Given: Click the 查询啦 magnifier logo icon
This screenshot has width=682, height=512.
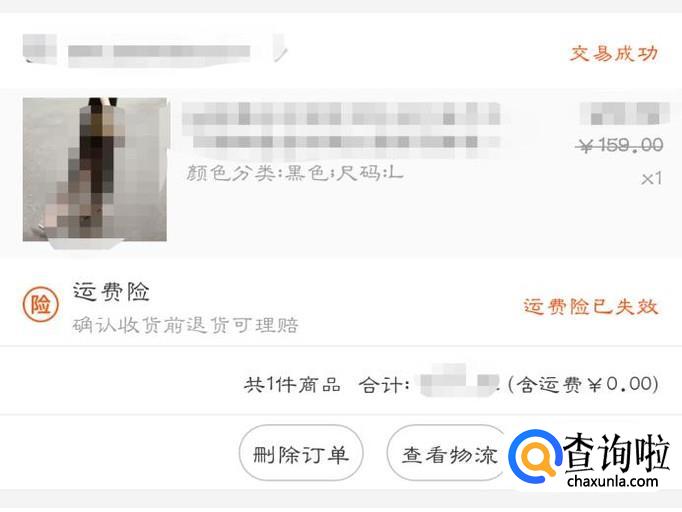Looking at the screenshot, I should point(536,456).
